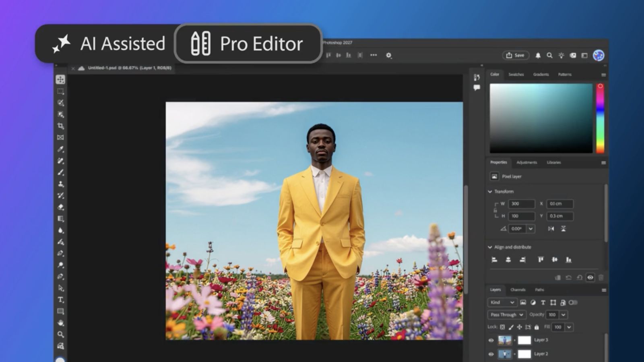Flip vertical in Transform section
644x362 pixels.
563,229
